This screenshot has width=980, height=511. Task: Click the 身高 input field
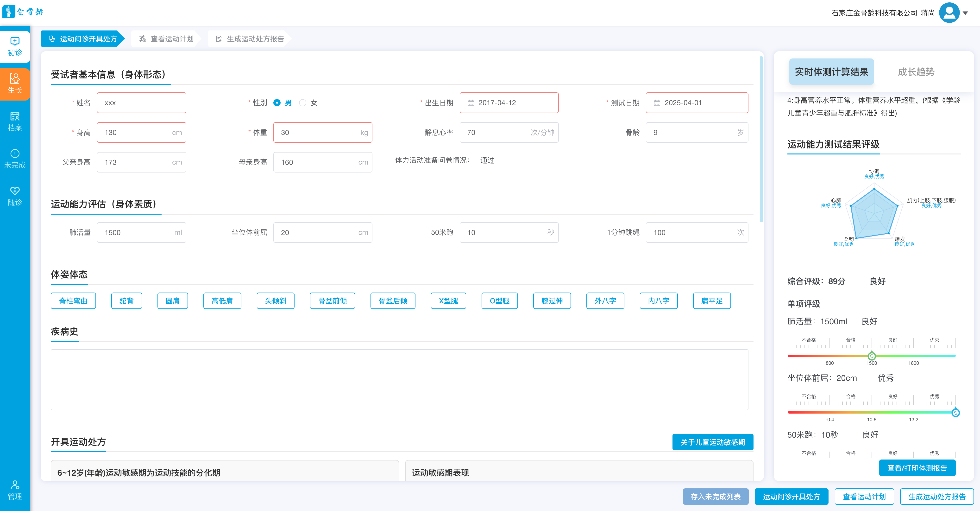pos(142,133)
